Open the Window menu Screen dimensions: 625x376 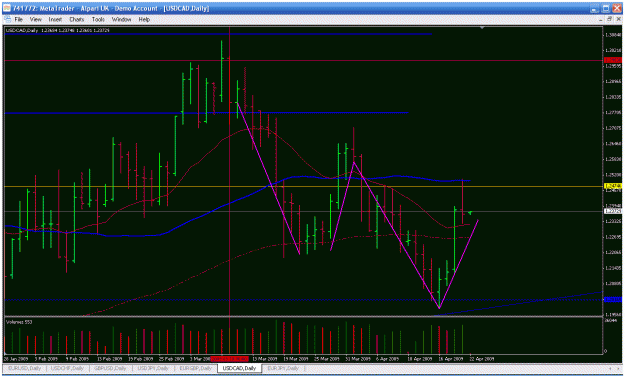(x=121, y=19)
